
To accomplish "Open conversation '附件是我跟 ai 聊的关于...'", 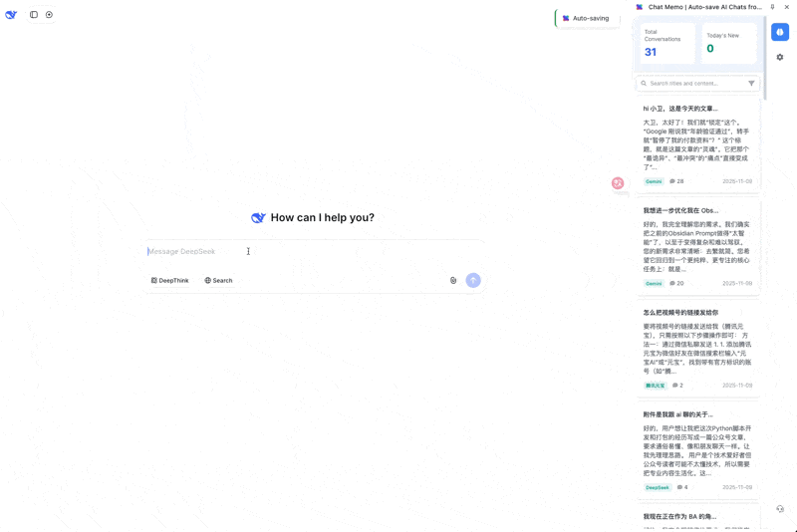I will 698,451.
